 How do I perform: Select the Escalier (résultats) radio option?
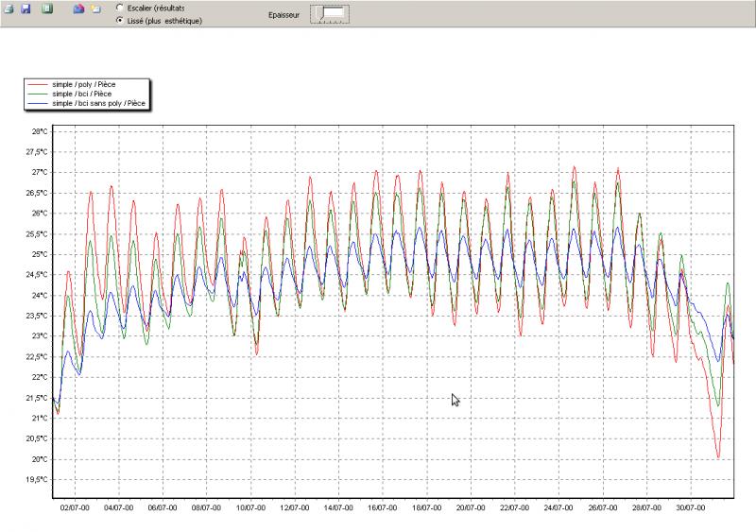[119, 7]
